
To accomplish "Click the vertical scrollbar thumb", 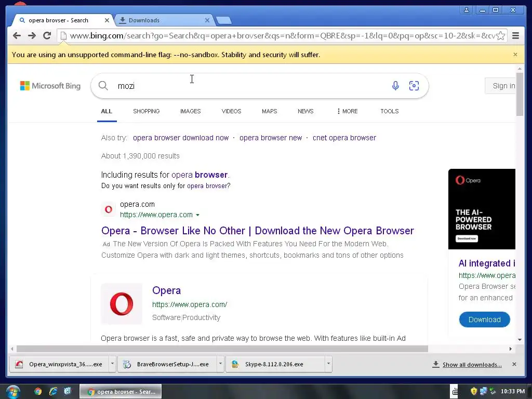I will pyautogui.click(x=520, y=94).
